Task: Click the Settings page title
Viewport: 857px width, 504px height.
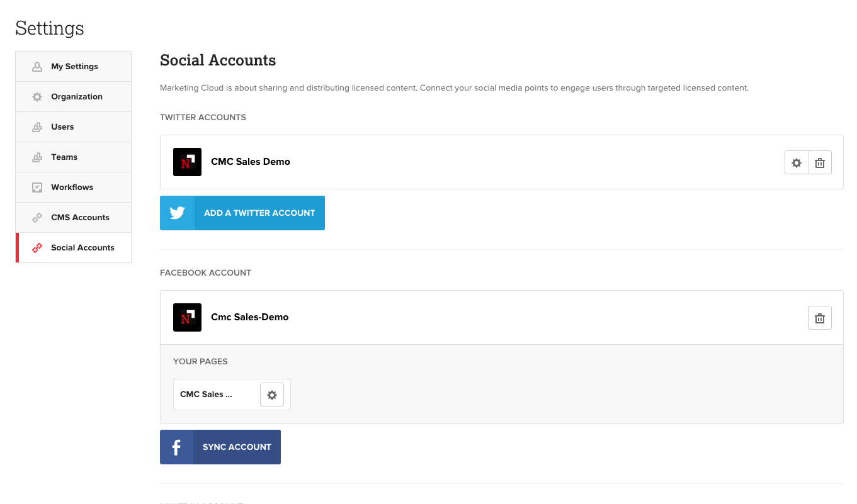Action: click(x=50, y=28)
